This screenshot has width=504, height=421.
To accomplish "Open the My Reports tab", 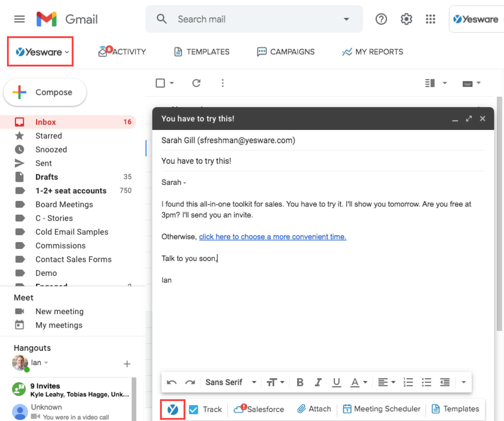I will (372, 52).
